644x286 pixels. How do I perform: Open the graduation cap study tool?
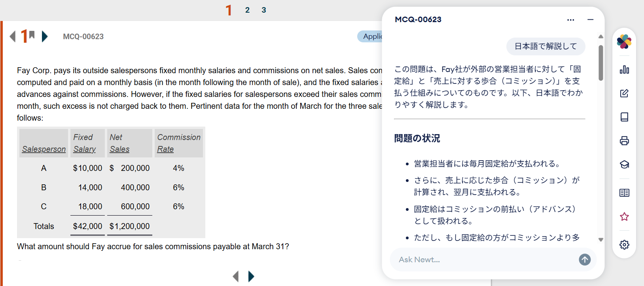(624, 165)
